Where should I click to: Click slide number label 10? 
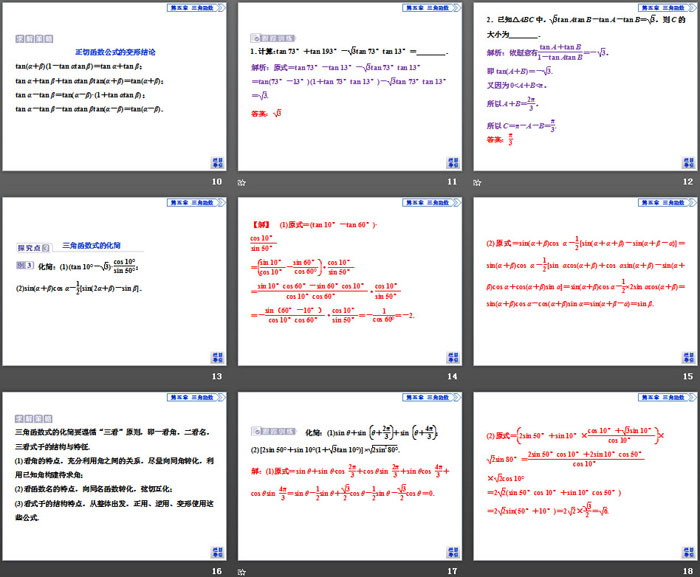(x=217, y=182)
